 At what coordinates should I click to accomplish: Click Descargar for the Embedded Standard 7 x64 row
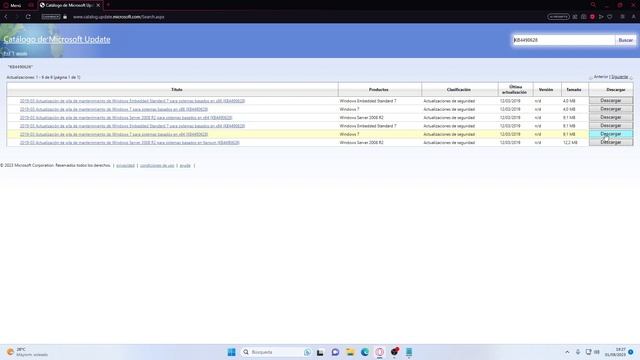611,126
